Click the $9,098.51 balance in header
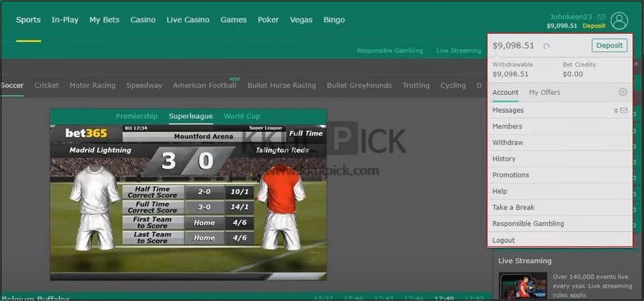Screen dimensions: 644x301 (x=562, y=26)
